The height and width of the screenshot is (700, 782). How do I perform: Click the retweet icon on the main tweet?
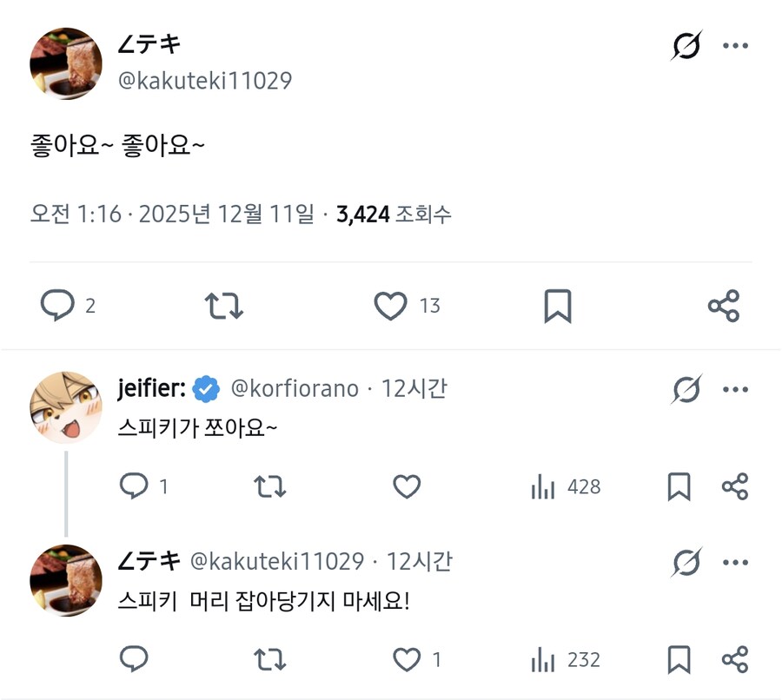click(222, 305)
